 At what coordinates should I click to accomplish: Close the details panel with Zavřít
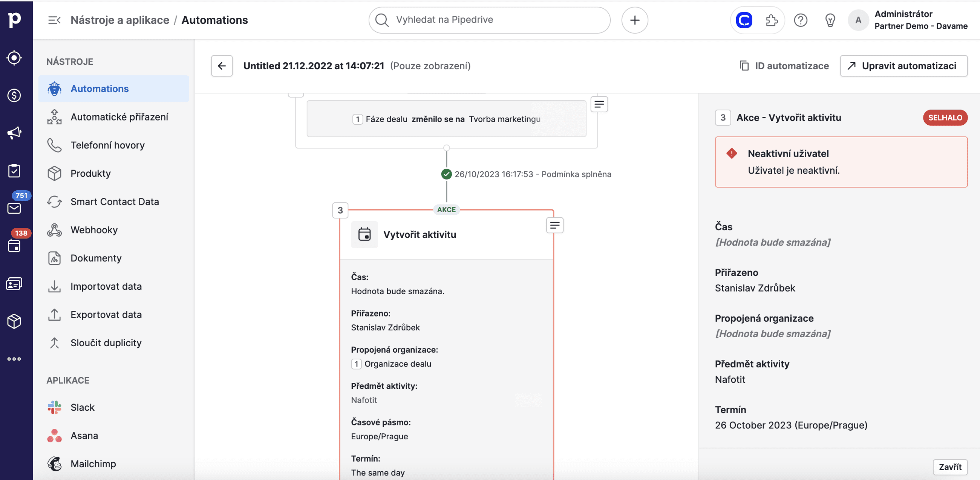point(949,467)
